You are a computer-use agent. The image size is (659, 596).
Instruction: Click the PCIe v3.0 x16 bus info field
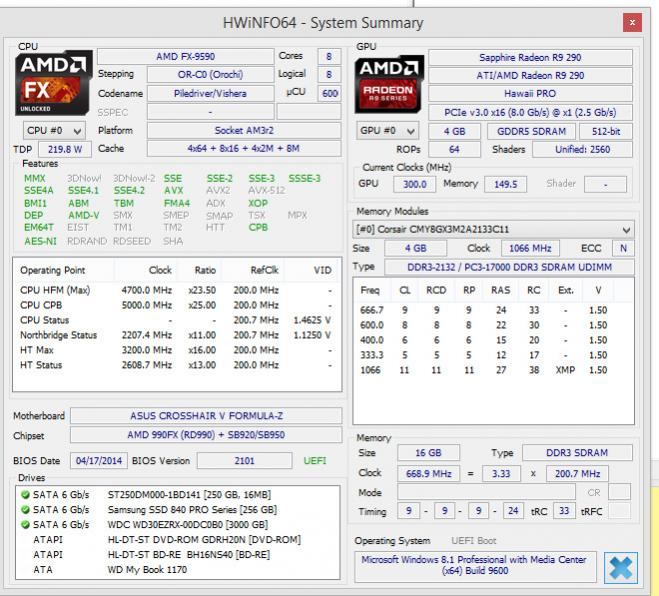pos(530,112)
